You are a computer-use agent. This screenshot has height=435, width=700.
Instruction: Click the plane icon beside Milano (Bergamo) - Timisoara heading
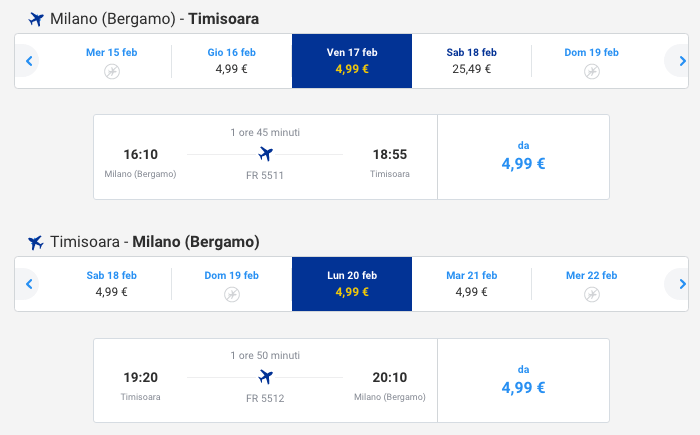click(x=37, y=19)
